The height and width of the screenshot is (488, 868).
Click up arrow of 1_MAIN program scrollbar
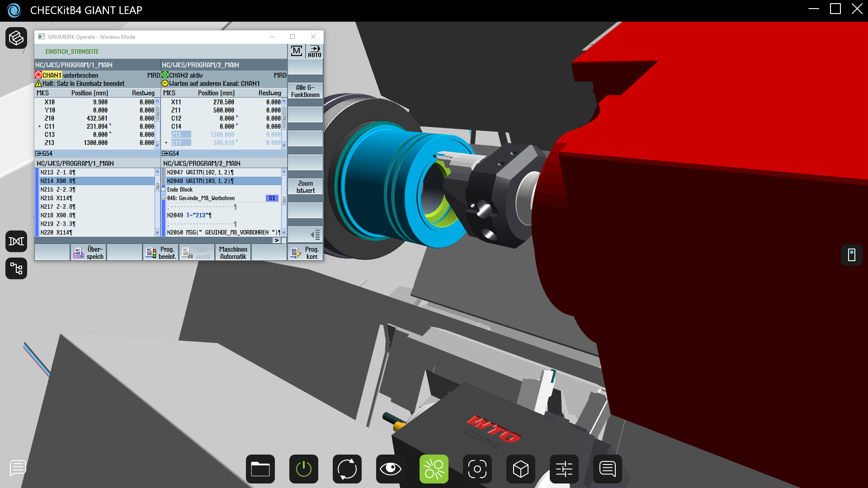[x=157, y=172]
